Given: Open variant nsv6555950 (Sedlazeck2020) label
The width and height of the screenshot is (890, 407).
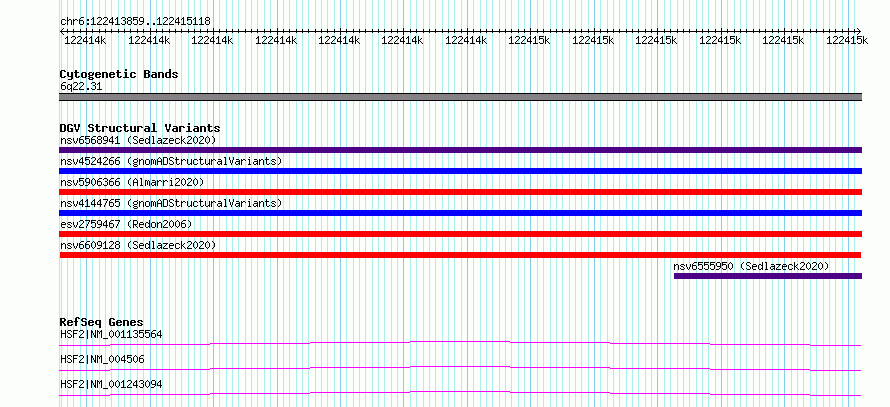Looking at the screenshot, I should 752,266.
